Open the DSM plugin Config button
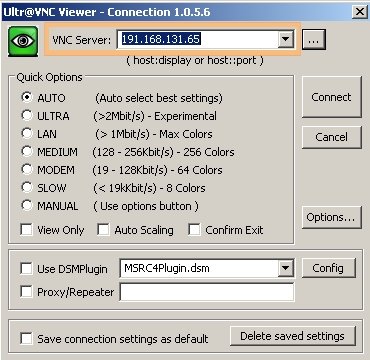This screenshot has height=360, width=370. coord(328,268)
